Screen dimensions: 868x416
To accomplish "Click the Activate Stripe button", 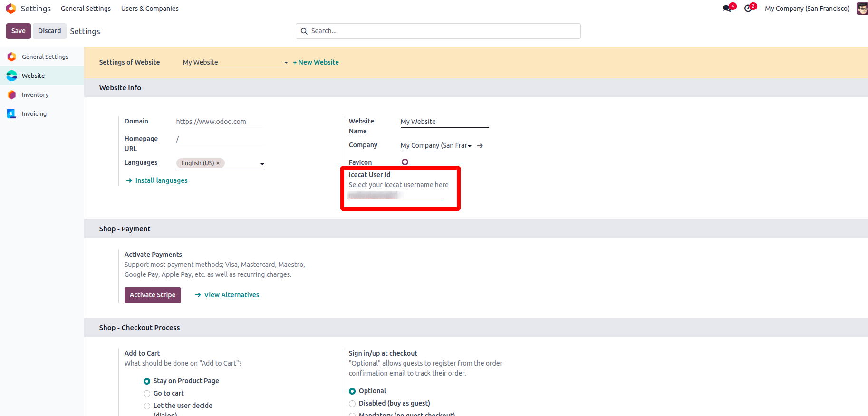I will [153, 295].
